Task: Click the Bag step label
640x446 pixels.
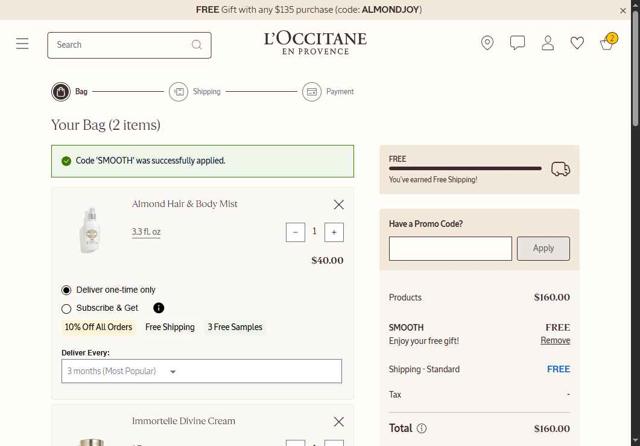Action: pos(81,92)
